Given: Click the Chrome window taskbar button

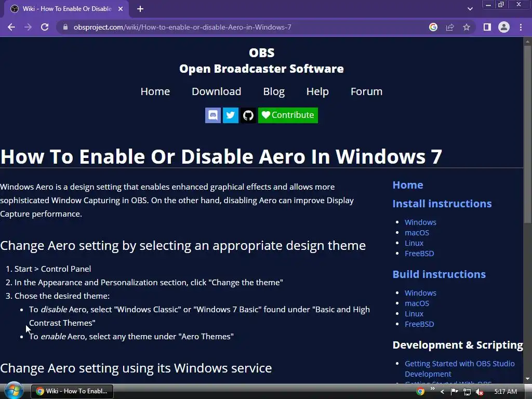Looking at the screenshot, I should coord(72,391).
